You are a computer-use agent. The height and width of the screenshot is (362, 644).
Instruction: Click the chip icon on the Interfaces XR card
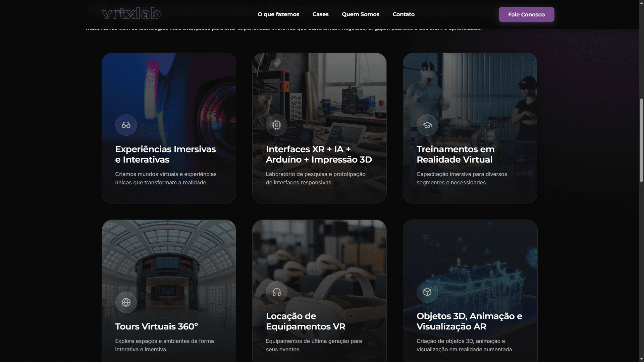277,125
